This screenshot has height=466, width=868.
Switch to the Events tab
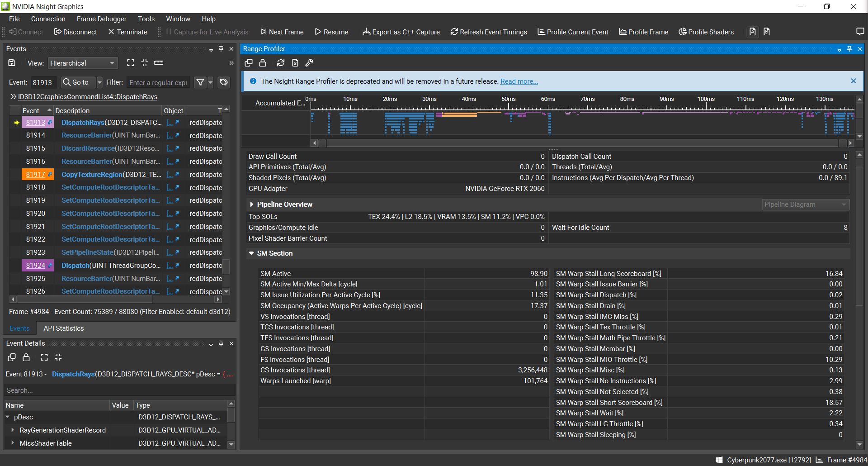coord(19,328)
